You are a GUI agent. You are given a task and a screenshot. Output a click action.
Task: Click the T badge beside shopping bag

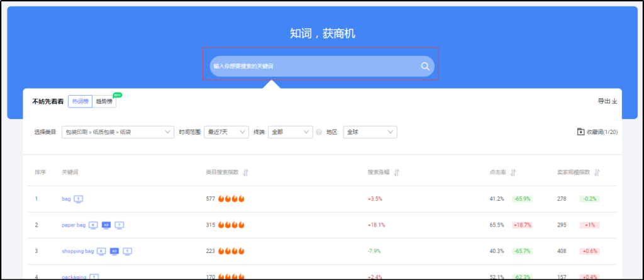coord(127,251)
